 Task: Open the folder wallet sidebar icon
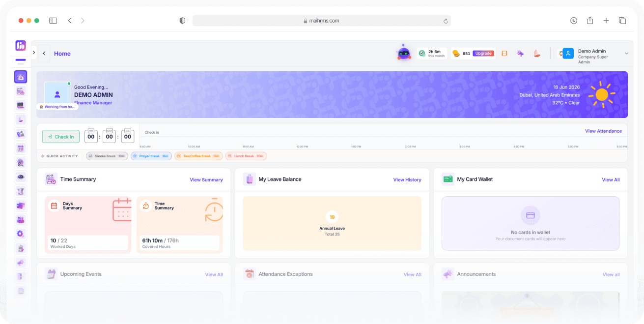[21, 205]
